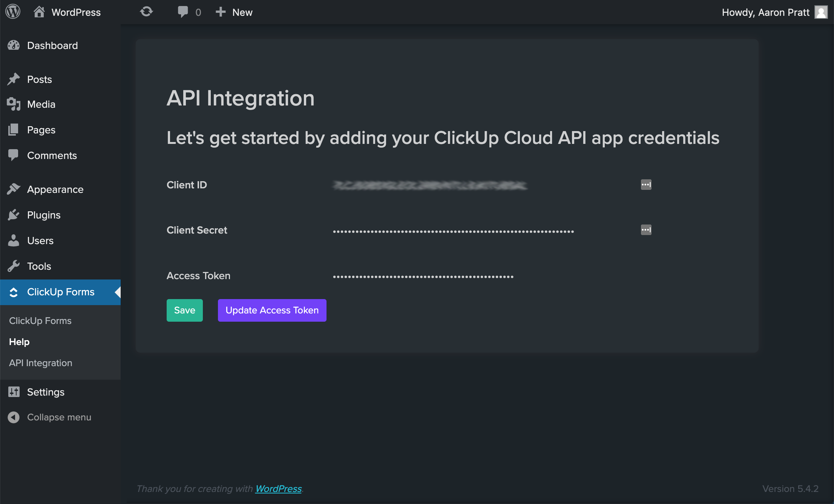Viewport: 834px width, 504px height.
Task: Open the Tools menu item
Action: (60, 266)
